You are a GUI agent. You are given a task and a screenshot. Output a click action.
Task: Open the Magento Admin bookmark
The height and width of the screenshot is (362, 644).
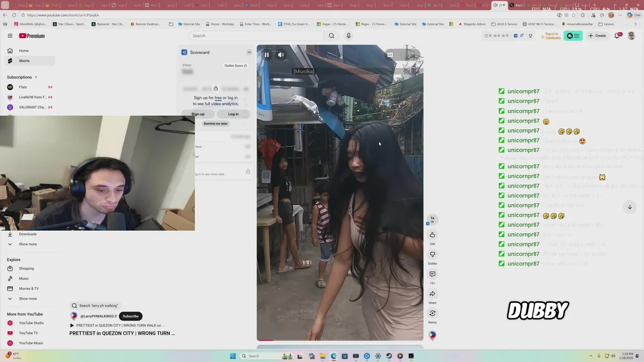point(471,24)
